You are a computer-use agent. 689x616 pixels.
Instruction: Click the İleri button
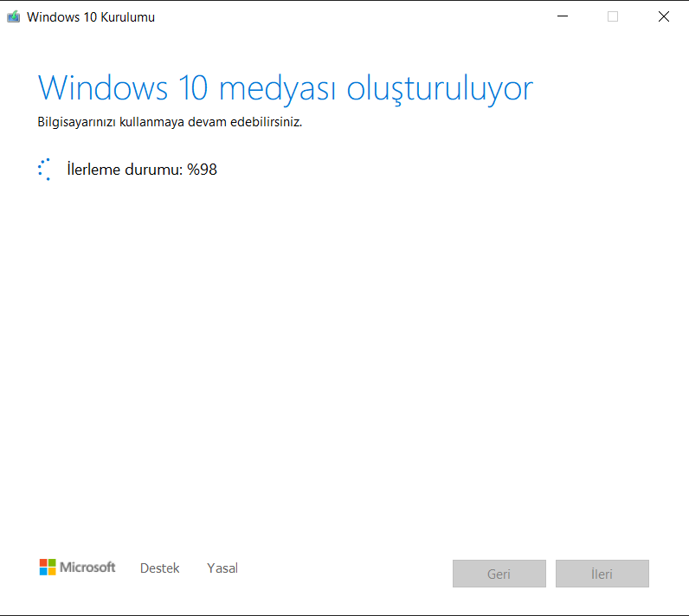pyautogui.click(x=602, y=574)
